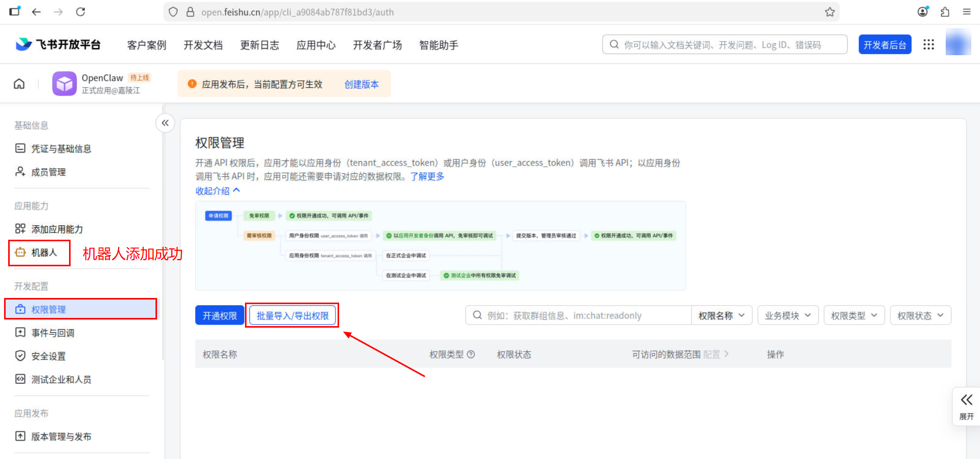
Task: Click the Feishu Open Platform logo
Action: pos(58,44)
